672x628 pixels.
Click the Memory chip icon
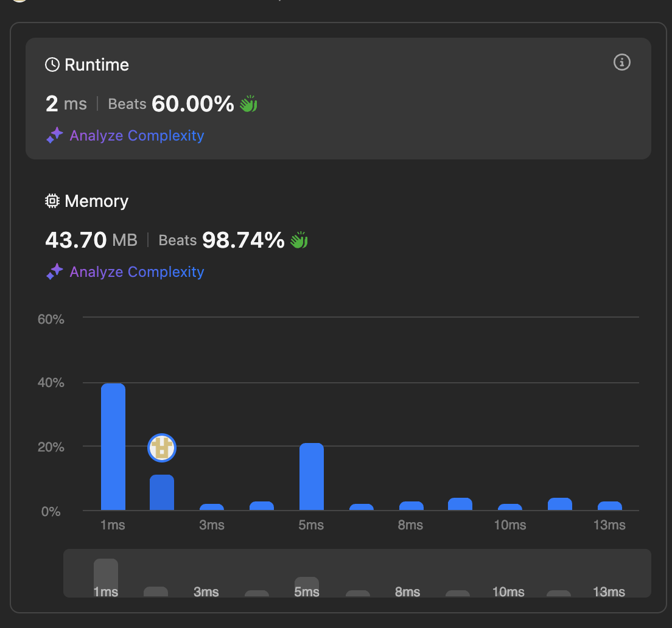52,201
